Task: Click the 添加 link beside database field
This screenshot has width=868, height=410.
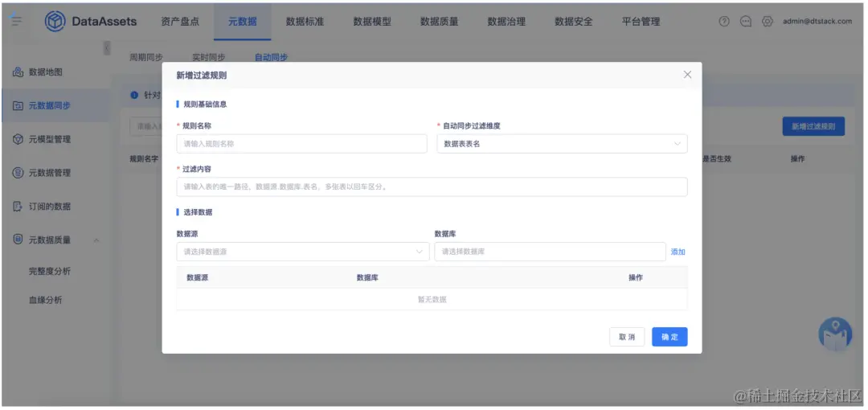Action: pyautogui.click(x=678, y=252)
